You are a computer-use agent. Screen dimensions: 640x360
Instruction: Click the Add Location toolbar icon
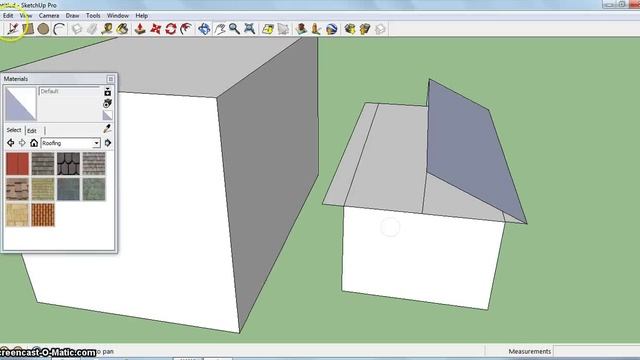tap(268, 29)
